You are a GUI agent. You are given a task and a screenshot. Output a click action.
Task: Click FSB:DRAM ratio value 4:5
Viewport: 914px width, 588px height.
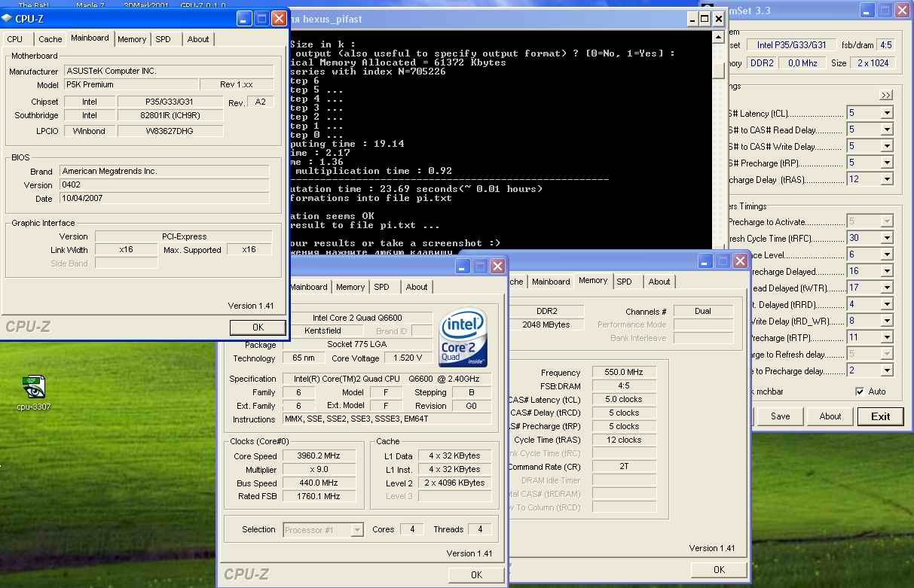coord(625,386)
